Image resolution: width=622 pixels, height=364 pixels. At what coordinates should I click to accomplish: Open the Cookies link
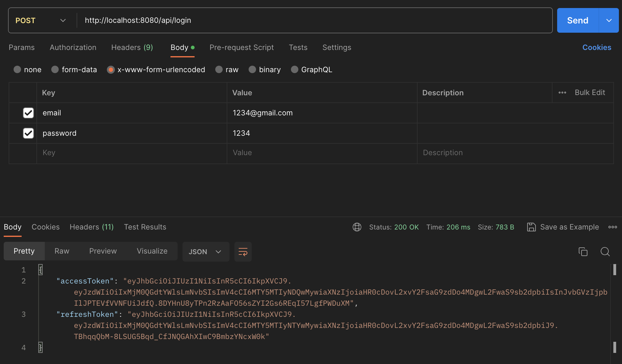[596, 48]
